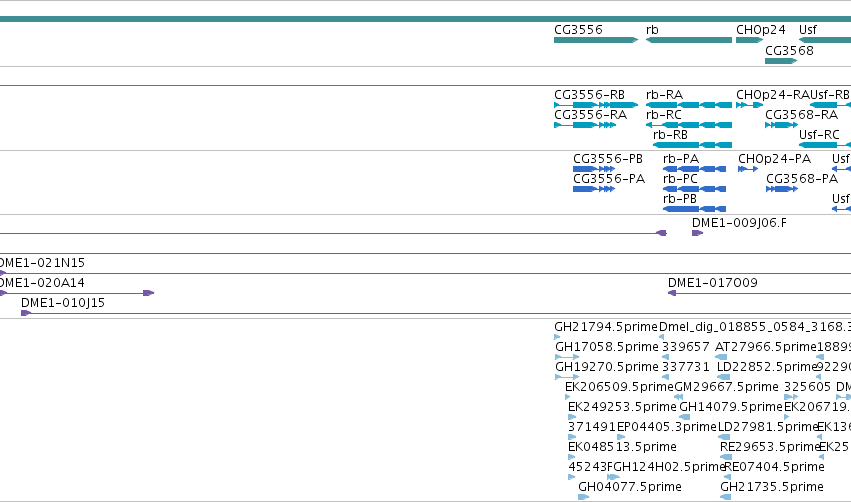Click the GH21794.5prime EST label
Screen dimensions: 851x502
(606, 327)
